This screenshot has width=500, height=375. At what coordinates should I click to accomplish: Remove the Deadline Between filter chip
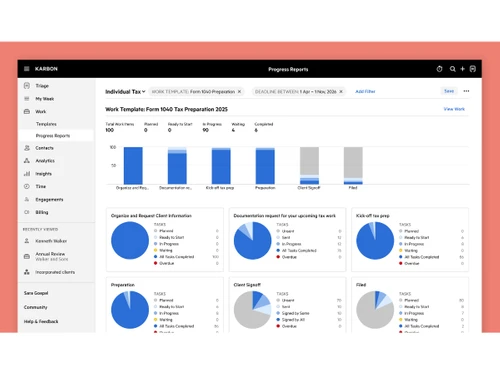341,91
